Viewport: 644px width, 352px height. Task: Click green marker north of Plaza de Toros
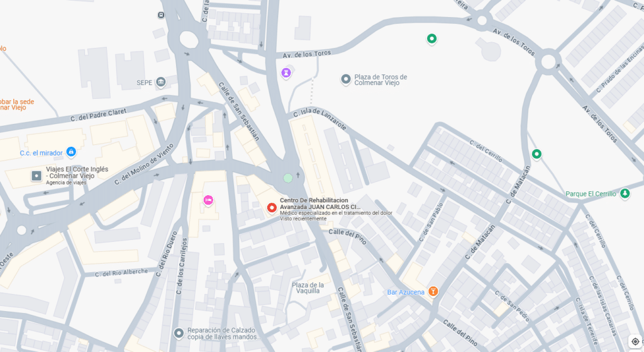tap(431, 39)
